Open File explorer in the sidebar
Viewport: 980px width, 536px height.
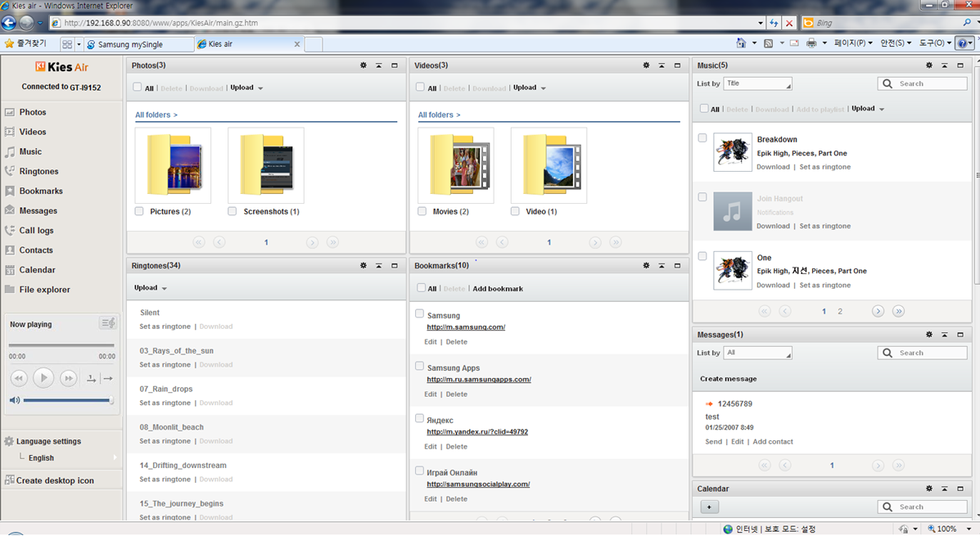tap(44, 290)
